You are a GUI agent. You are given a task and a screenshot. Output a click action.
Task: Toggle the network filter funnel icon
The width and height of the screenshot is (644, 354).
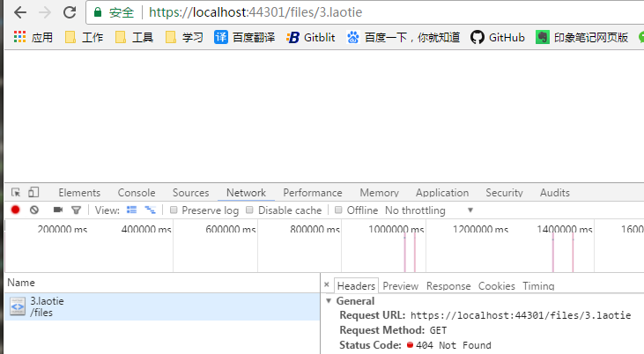(76, 210)
